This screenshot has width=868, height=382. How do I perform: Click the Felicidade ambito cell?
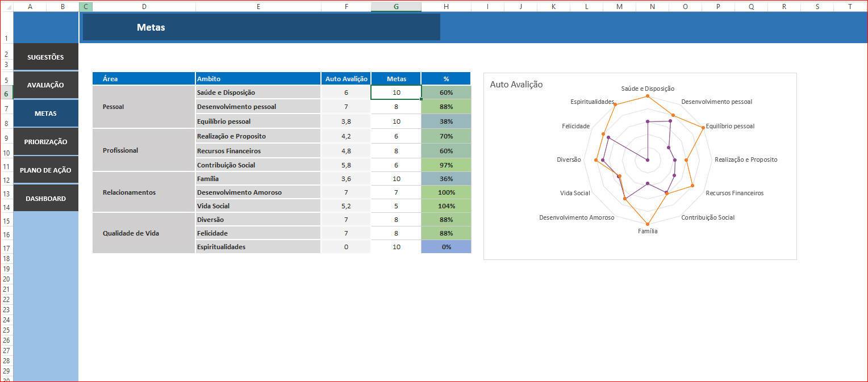[258, 233]
